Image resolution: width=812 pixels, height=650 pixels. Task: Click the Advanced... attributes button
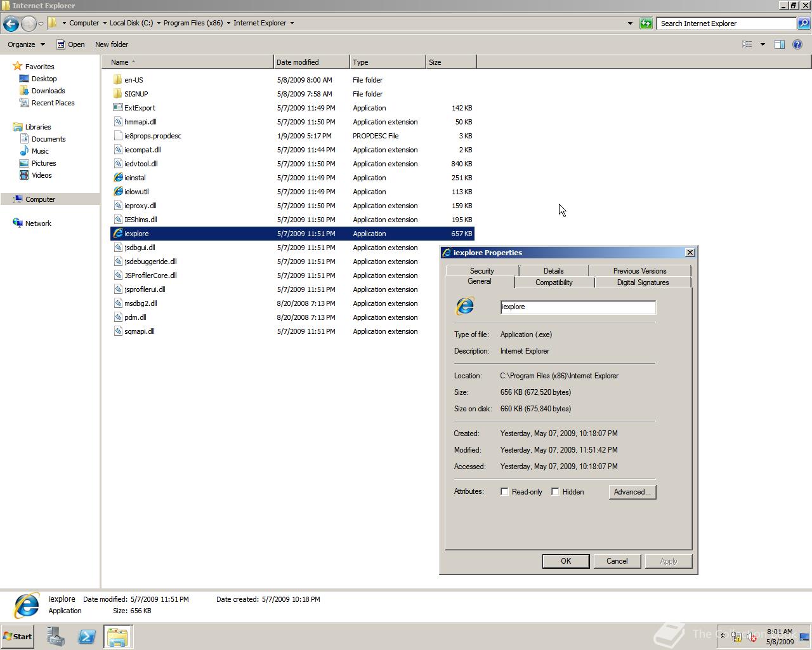632,492
